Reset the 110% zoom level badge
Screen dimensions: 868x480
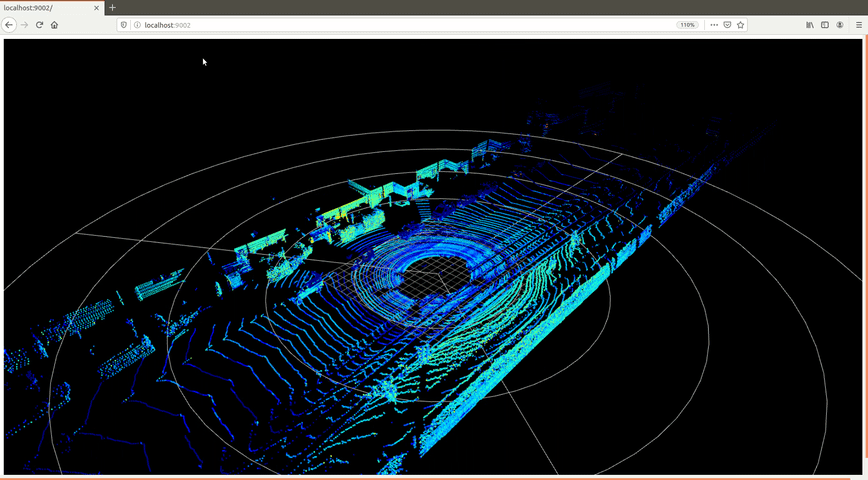688,25
